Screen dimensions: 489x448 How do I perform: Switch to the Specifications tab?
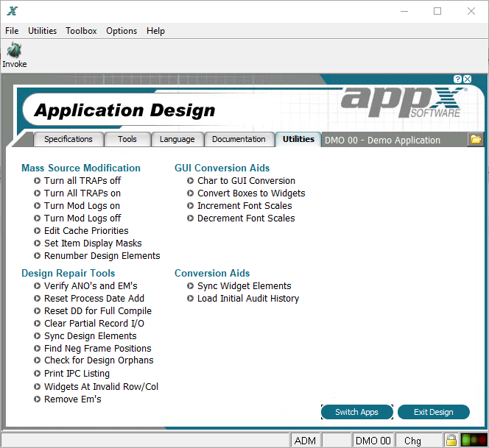tap(68, 139)
